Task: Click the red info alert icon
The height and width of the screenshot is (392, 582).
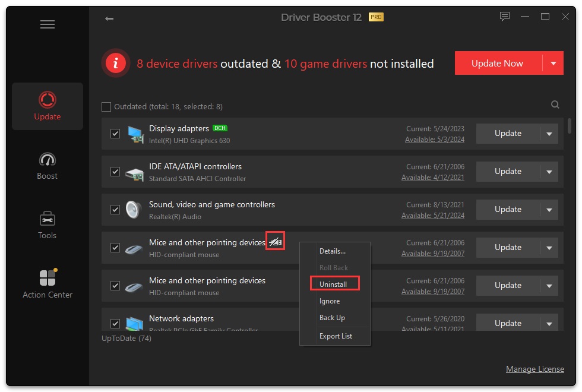Action: pos(116,63)
